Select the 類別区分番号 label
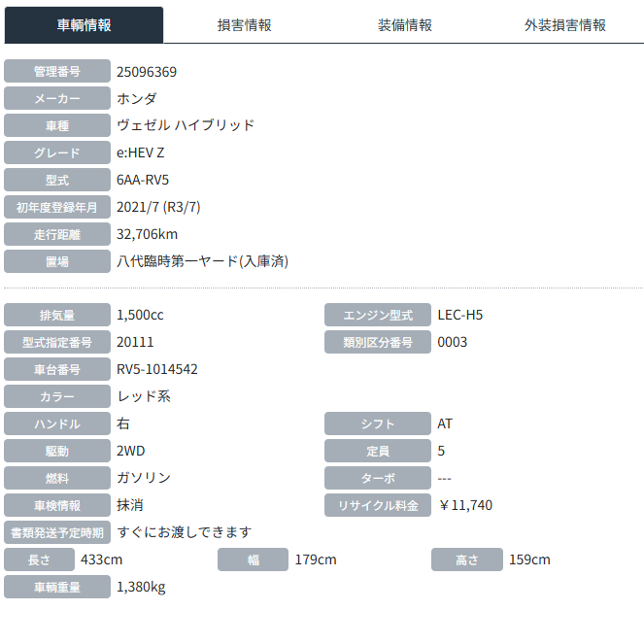The width and height of the screenshot is (644, 644). pyautogui.click(x=378, y=342)
